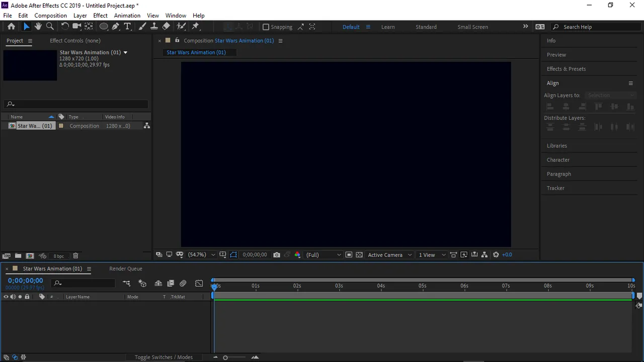The height and width of the screenshot is (362, 644).
Task: Show more workspaces with double chevron
Action: (525, 27)
